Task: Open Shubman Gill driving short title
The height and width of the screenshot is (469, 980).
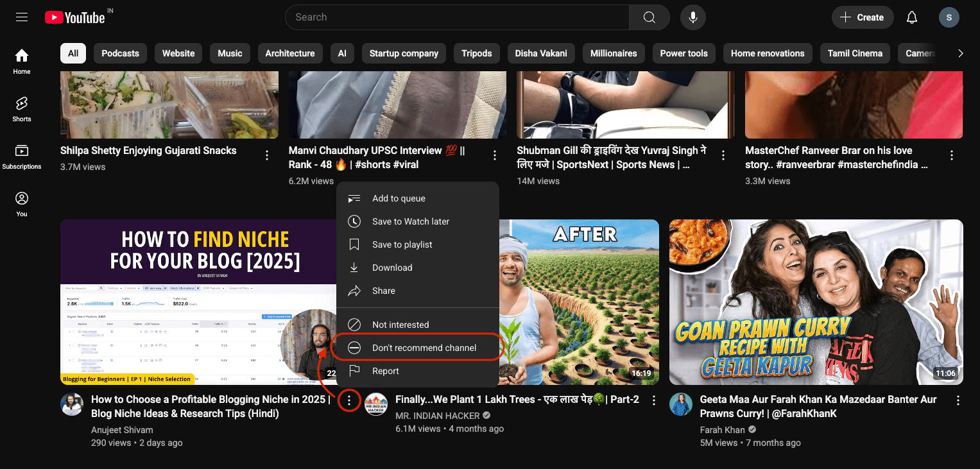Action: 612,158
